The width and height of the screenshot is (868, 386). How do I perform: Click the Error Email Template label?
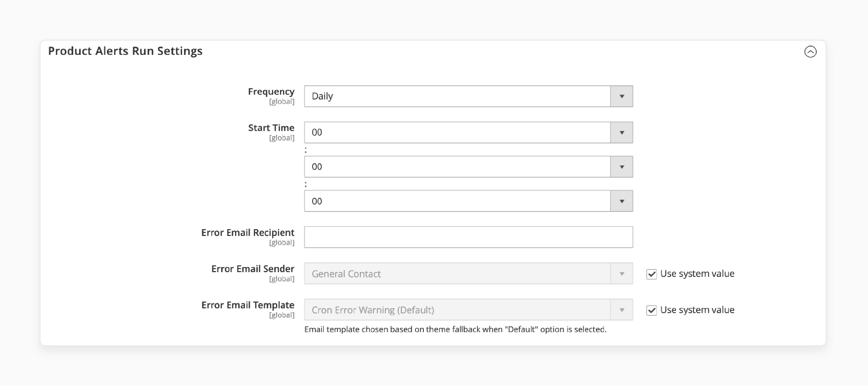[248, 305]
